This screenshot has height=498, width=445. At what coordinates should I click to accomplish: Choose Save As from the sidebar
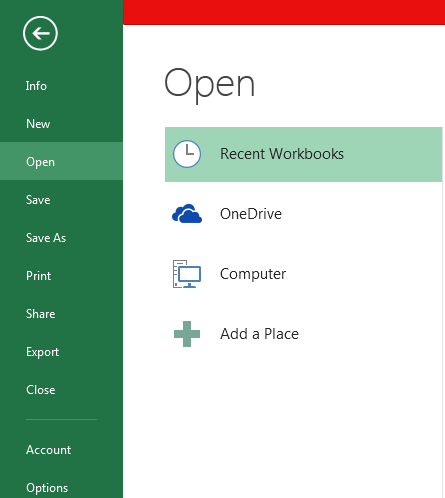[x=61, y=238]
